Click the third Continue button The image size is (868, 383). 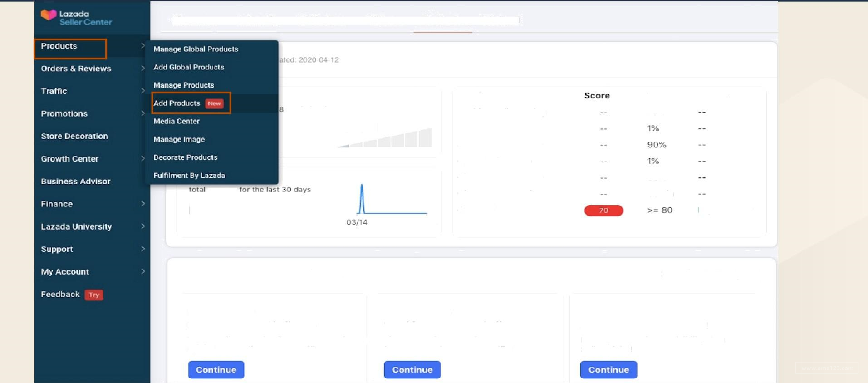click(x=608, y=370)
